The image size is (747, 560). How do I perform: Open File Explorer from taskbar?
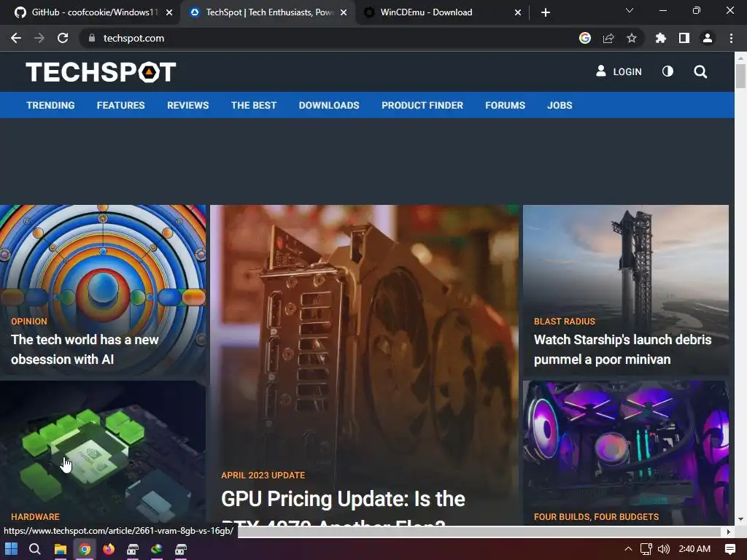point(60,549)
